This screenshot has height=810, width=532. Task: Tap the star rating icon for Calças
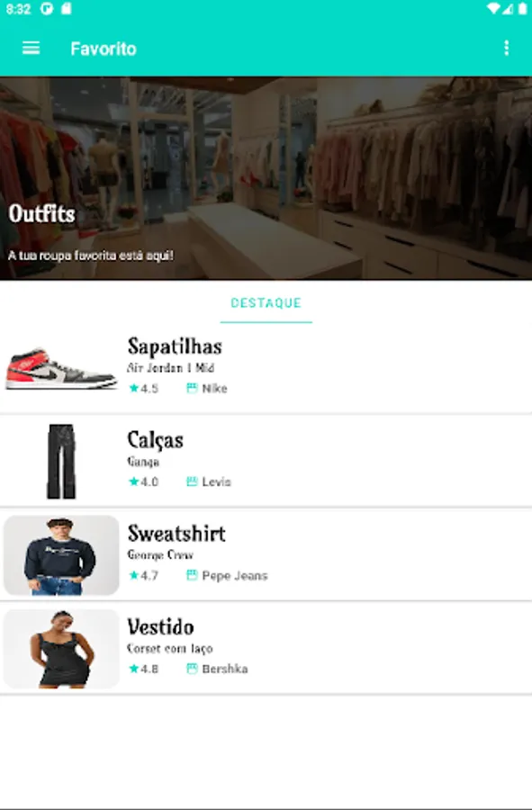click(x=134, y=481)
